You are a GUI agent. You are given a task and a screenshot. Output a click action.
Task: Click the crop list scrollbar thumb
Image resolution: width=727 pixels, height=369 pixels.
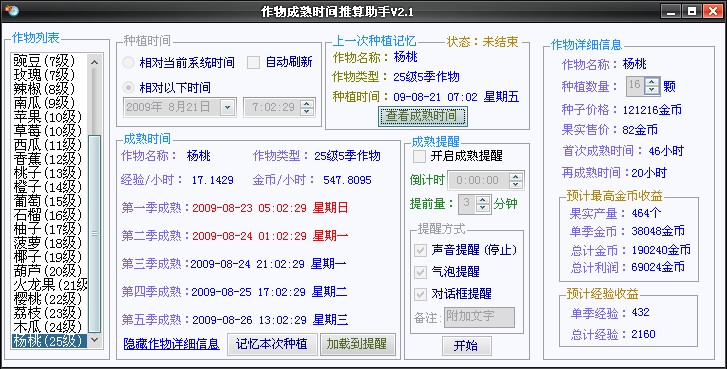pos(95,234)
